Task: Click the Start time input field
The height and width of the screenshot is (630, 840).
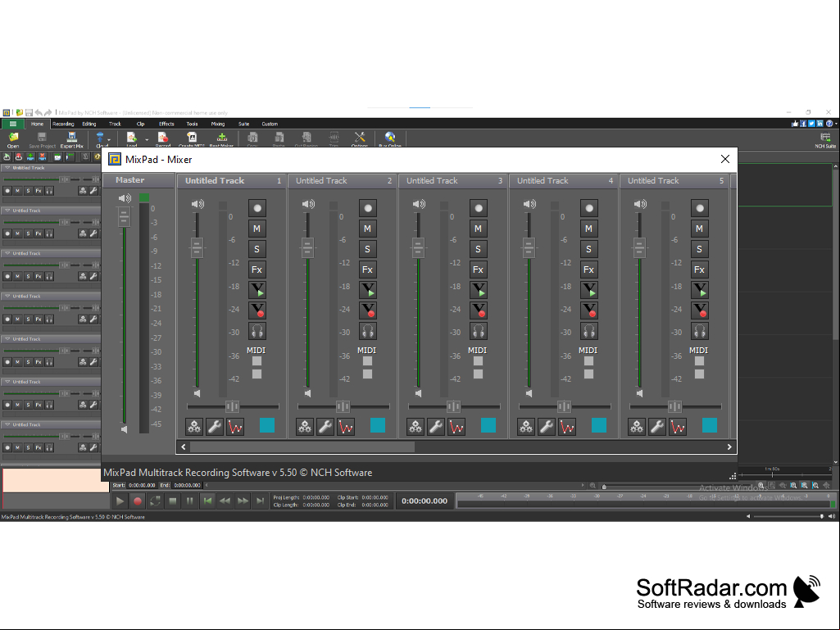Action: pyautogui.click(x=142, y=485)
